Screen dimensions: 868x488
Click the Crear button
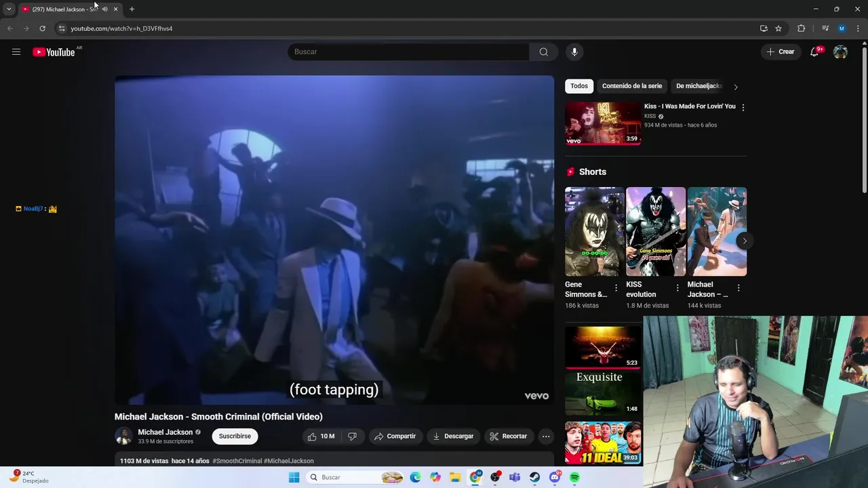pyautogui.click(x=781, y=52)
